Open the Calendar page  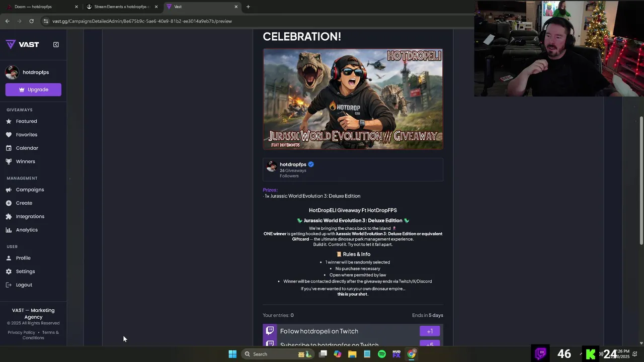(27, 148)
